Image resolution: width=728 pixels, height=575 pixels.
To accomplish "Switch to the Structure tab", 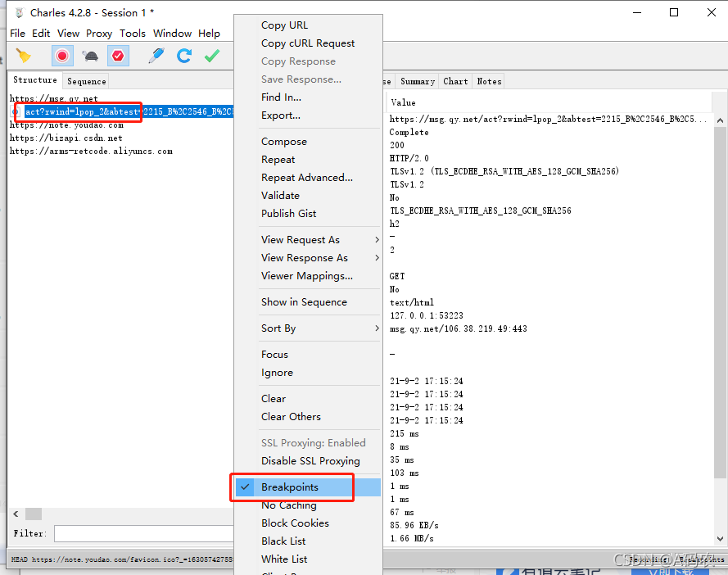I will pos(35,80).
